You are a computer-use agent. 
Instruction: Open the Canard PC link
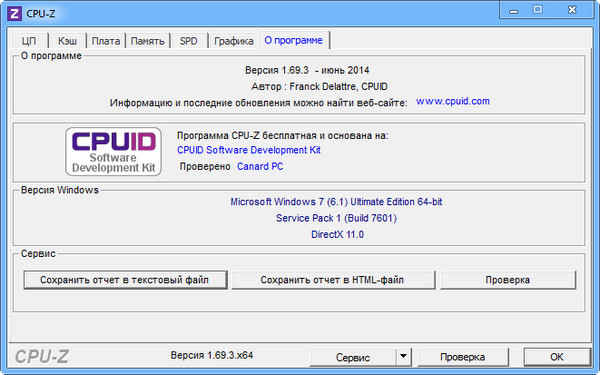[260, 166]
